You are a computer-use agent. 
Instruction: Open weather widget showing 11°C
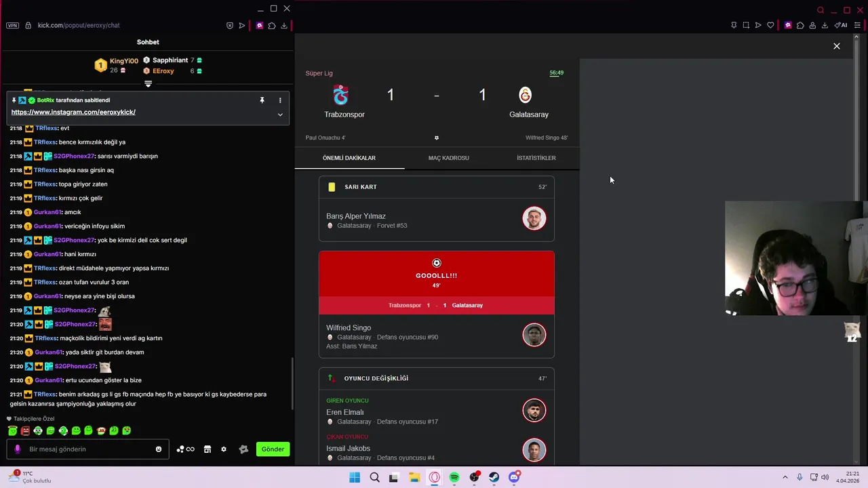[x=30, y=477]
